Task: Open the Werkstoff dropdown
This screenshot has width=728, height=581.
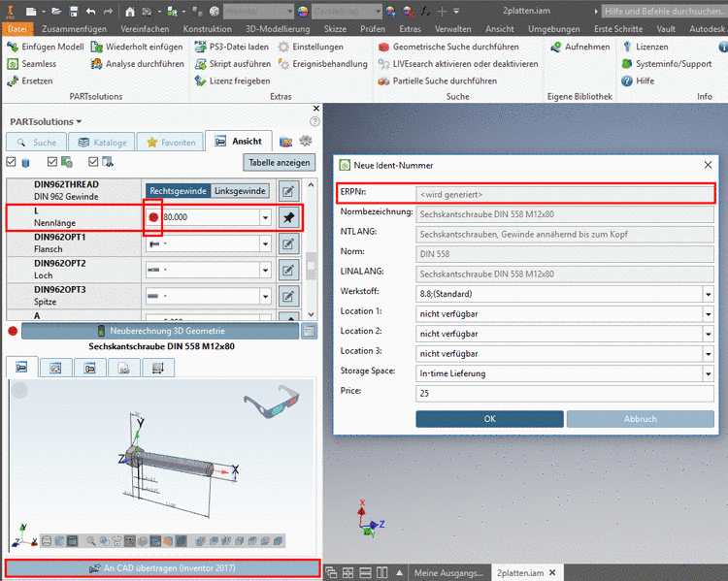Action: [x=708, y=294]
